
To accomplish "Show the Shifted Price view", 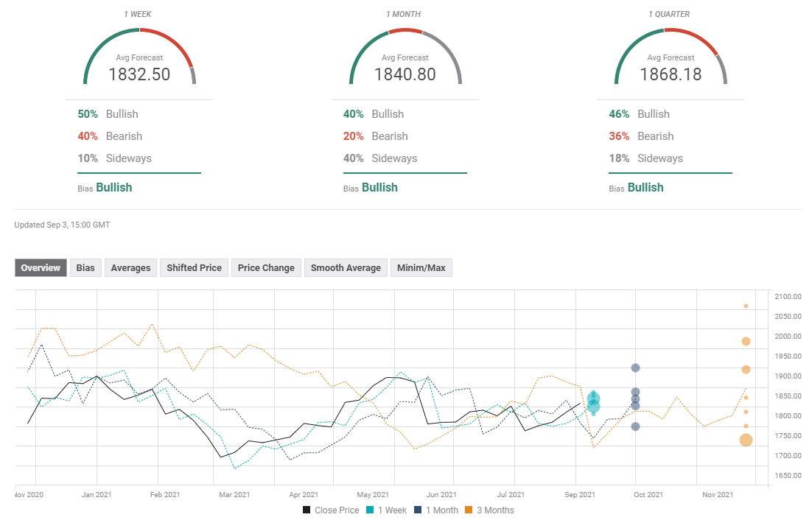I will 194,268.
